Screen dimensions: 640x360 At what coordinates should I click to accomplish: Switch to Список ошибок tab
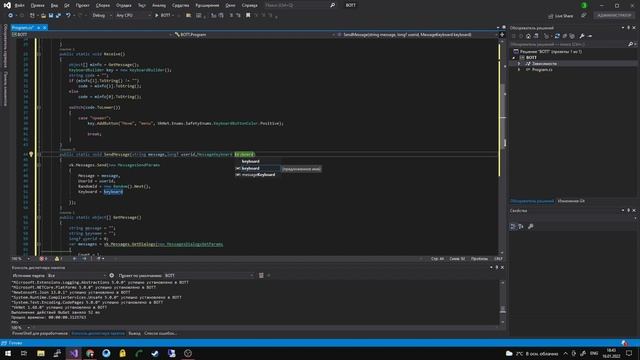tap(160, 333)
